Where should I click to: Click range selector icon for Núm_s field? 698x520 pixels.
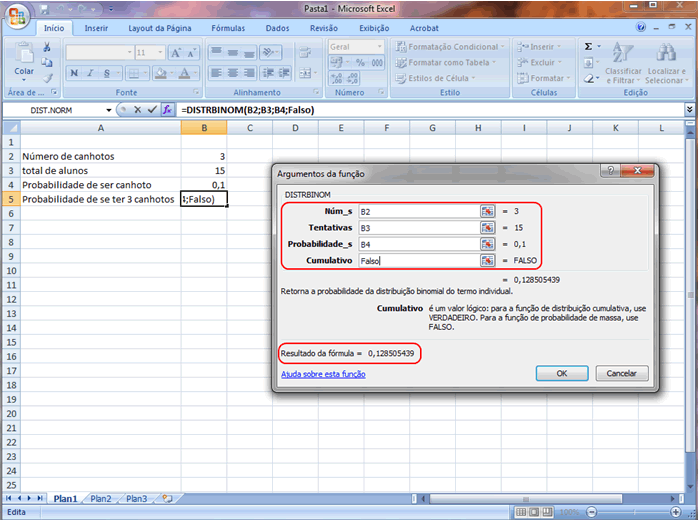pyautogui.click(x=487, y=211)
